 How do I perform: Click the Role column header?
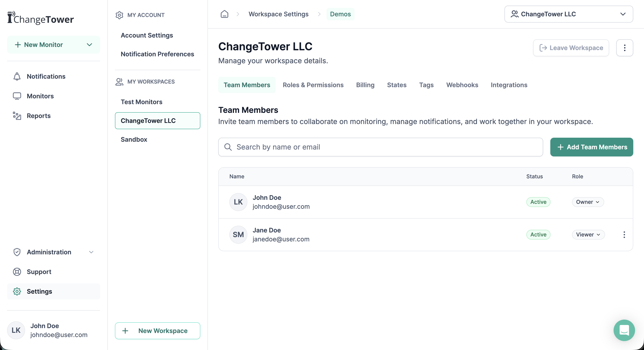[577, 177]
